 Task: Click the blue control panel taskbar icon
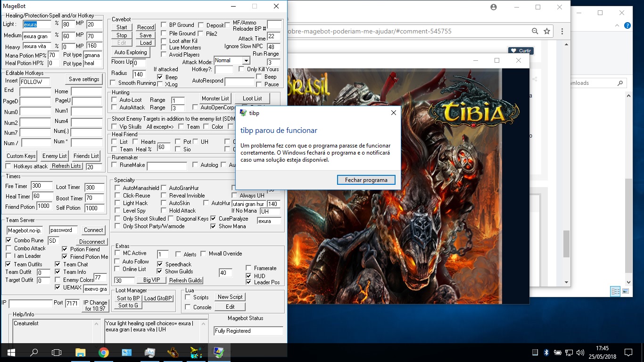click(127, 352)
